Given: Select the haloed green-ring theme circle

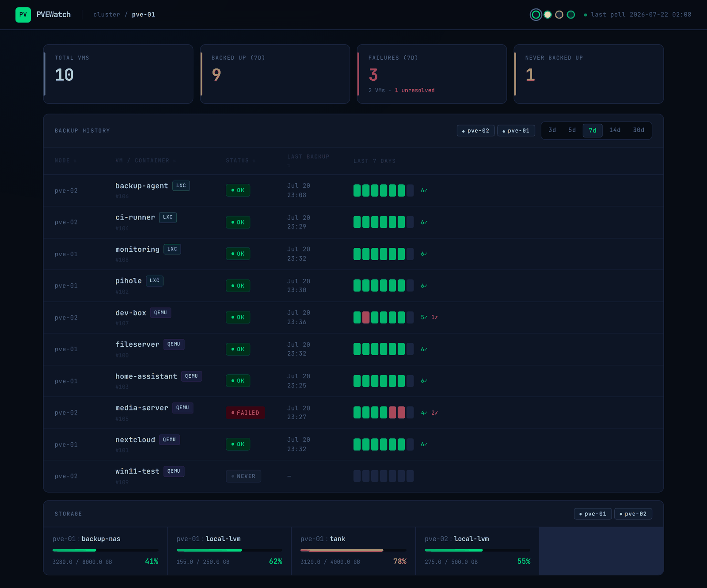Looking at the screenshot, I should tap(536, 15).
